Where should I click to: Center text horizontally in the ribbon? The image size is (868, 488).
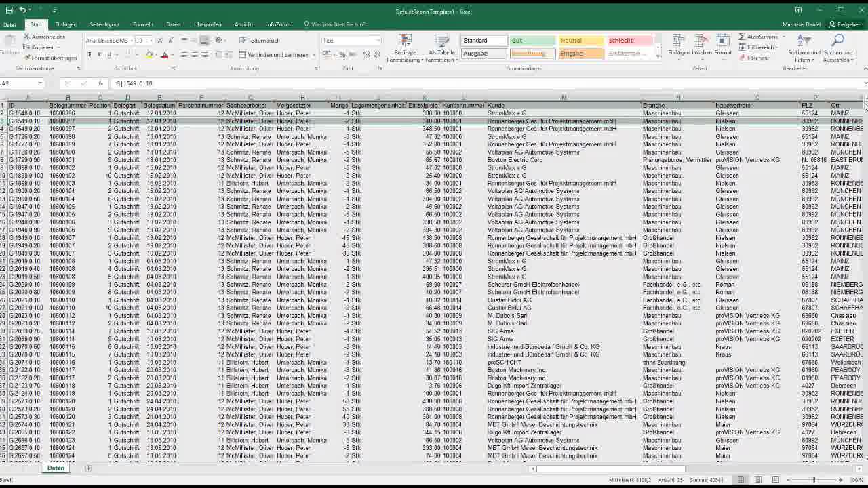[194, 54]
